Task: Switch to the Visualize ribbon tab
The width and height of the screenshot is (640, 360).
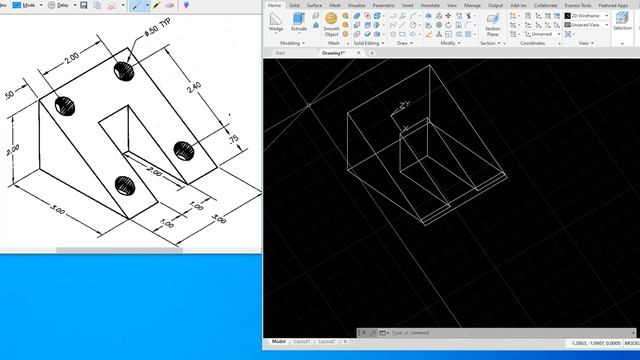Action: pyautogui.click(x=357, y=5)
